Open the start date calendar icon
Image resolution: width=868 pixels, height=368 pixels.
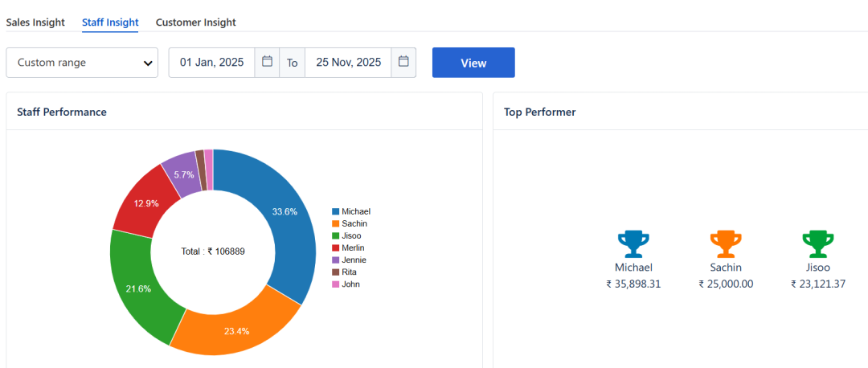click(x=267, y=62)
